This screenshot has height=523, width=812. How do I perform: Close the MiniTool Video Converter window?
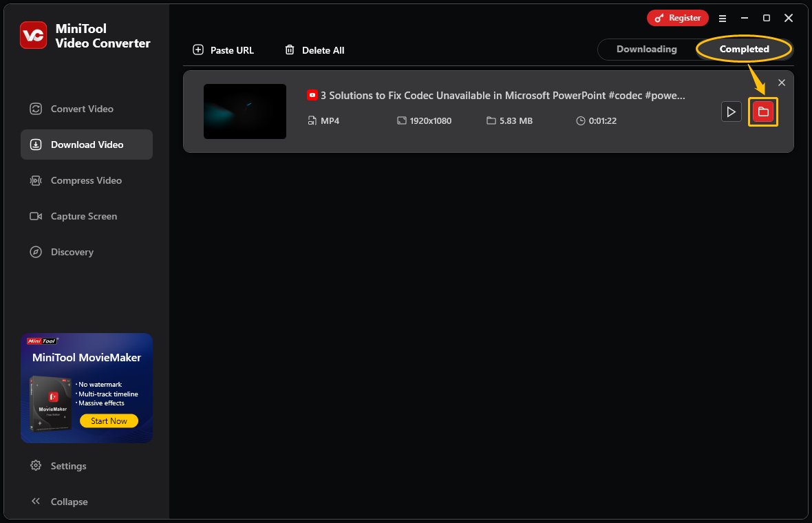click(789, 18)
